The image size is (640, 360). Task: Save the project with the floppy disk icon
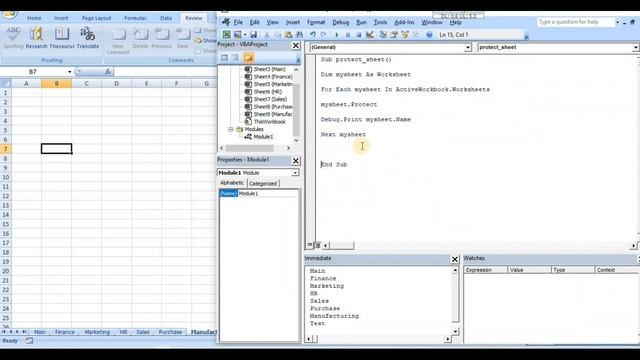(x=253, y=35)
